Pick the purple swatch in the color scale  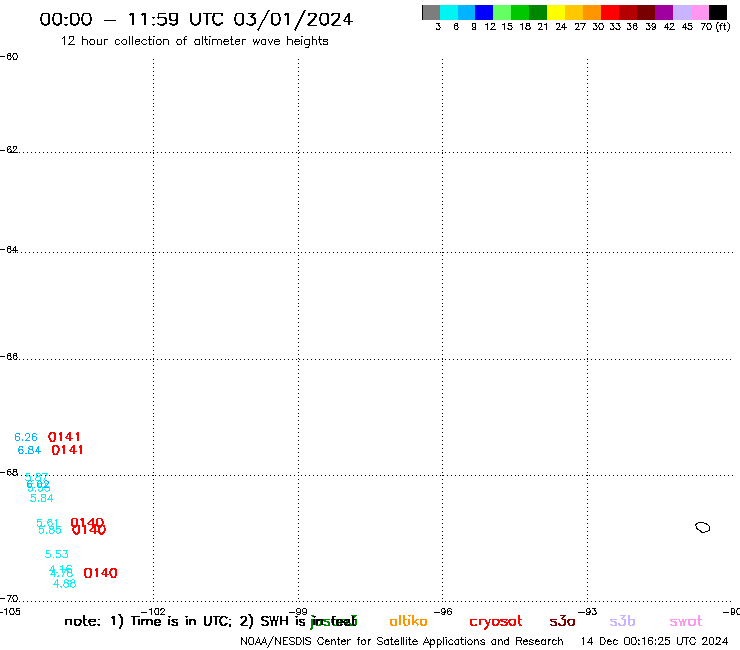click(664, 12)
